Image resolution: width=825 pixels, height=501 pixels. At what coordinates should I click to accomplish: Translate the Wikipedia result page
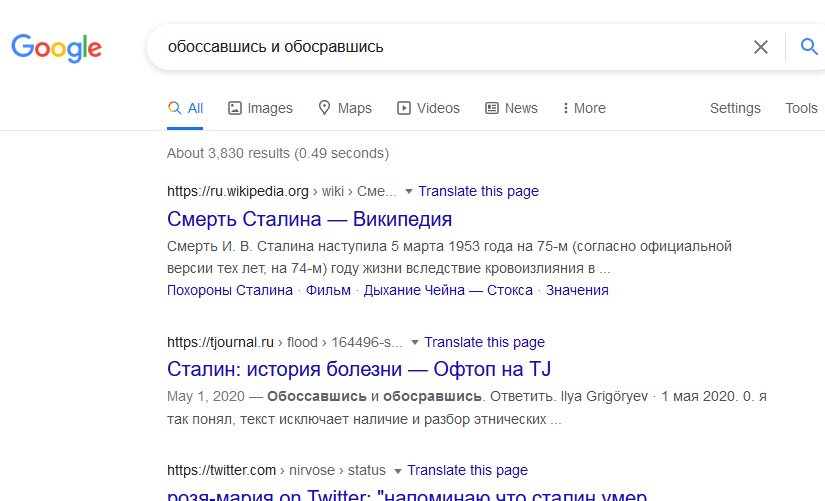pos(478,191)
